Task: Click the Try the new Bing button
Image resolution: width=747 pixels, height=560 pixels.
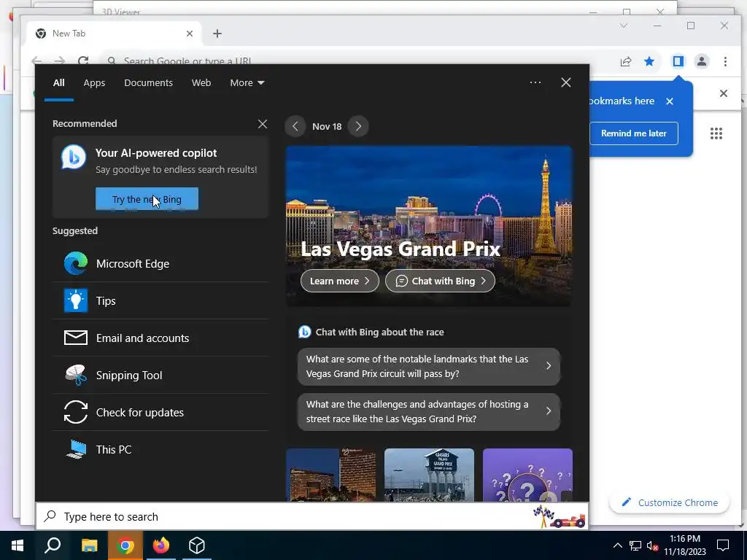Action: 147,199
